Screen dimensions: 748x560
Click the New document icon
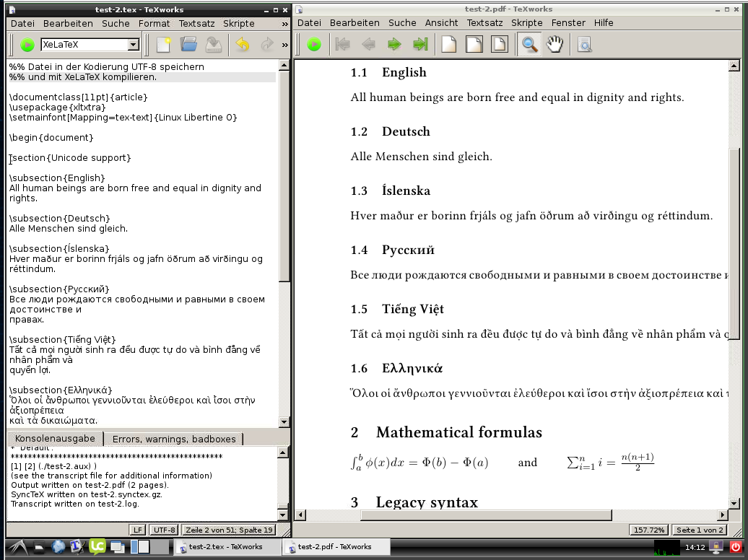click(x=164, y=45)
